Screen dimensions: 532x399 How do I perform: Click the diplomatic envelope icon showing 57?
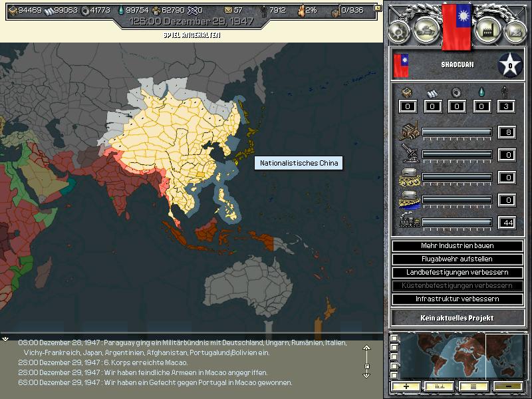[228, 10]
